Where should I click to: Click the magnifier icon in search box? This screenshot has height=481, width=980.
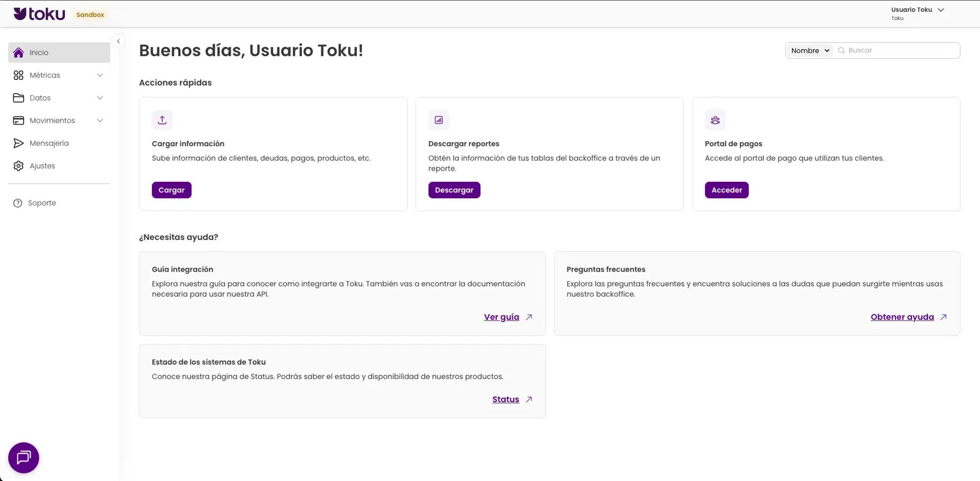click(x=841, y=51)
